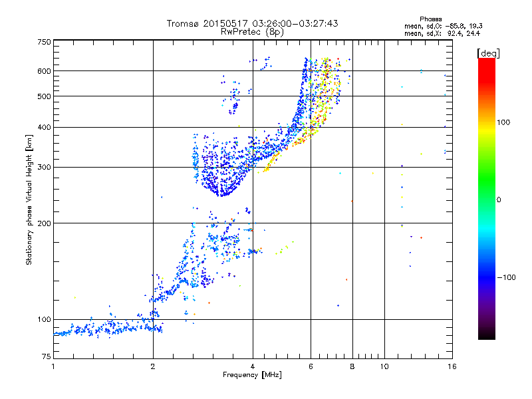Click the colorbar tick label '100'
The height and width of the screenshot is (399, 532).
pyautogui.click(x=503, y=122)
